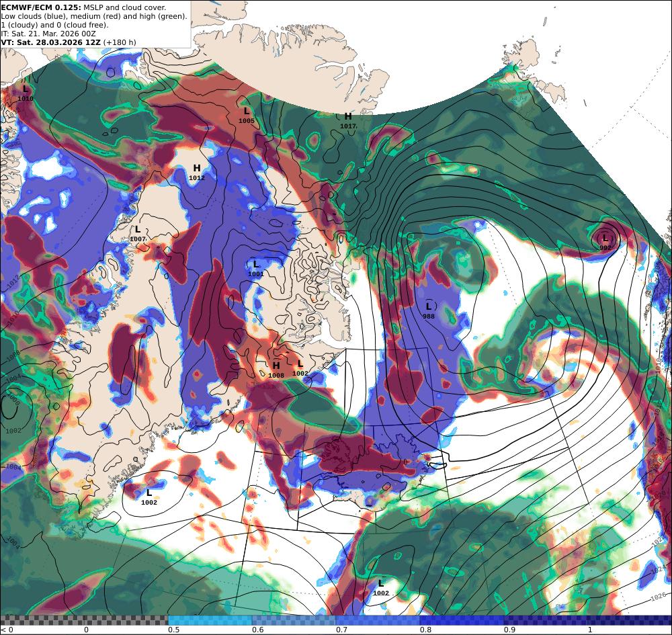The image size is (672, 635).
Task: Click the initial time 'IT: Sat. 21. Mar. 2026 00Z'
Action: coord(48,34)
